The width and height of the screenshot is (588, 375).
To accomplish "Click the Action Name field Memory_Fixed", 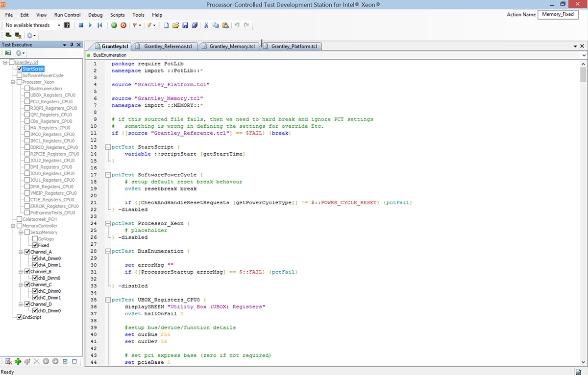I will click(x=558, y=15).
